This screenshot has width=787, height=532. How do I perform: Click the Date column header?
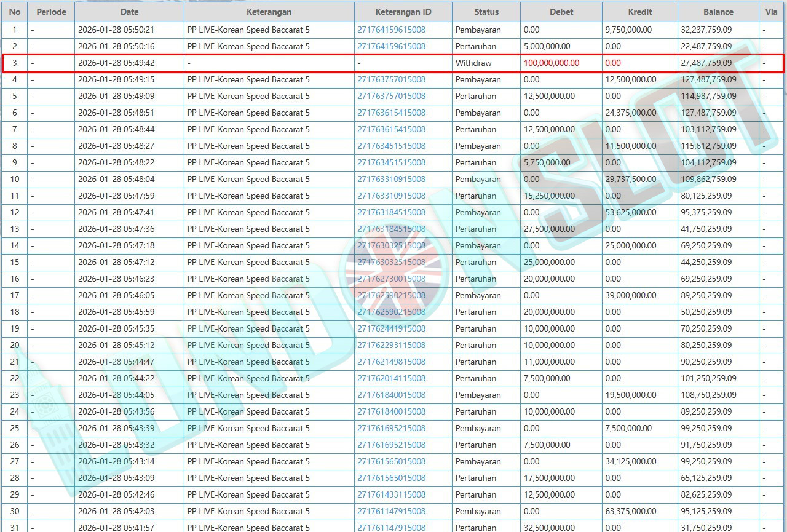(129, 12)
